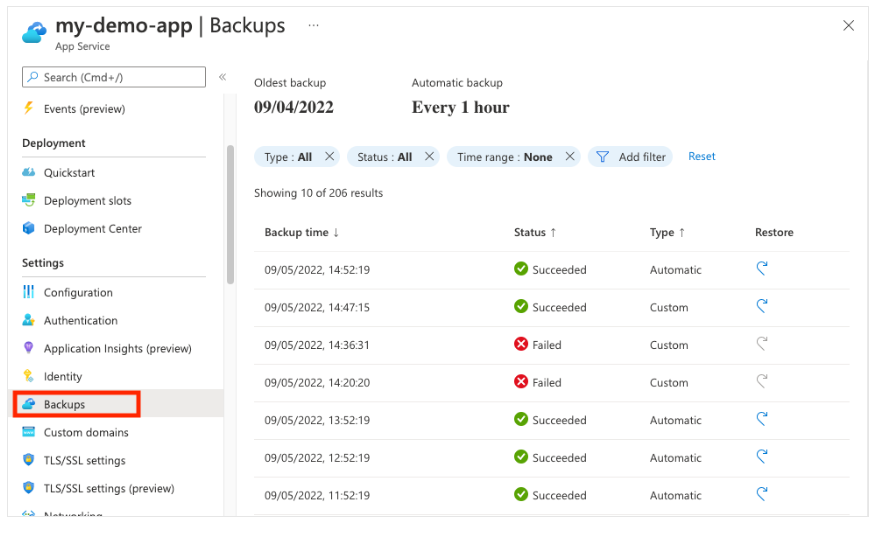Image resolution: width=876 pixels, height=533 pixels.
Task: Click the sidebar vertical scrollbar thumb
Action: (x=230, y=215)
